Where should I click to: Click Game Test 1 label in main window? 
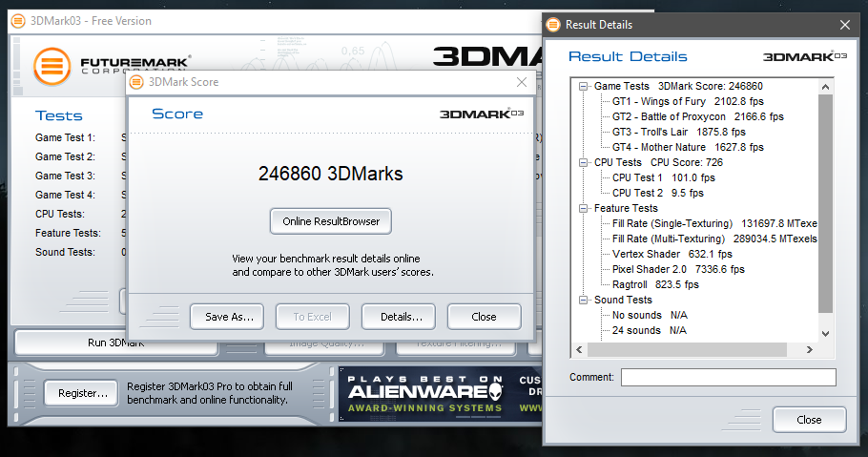pyautogui.click(x=65, y=137)
